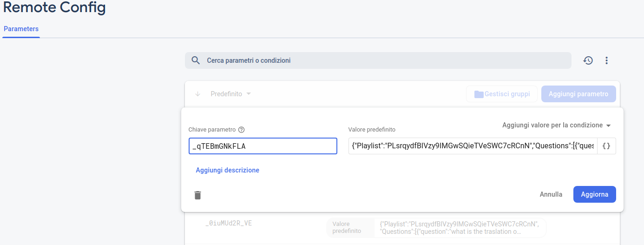Open the JSON editor braces icon
The height and width of the screenshot is (245, 644).
pos(606,146)
